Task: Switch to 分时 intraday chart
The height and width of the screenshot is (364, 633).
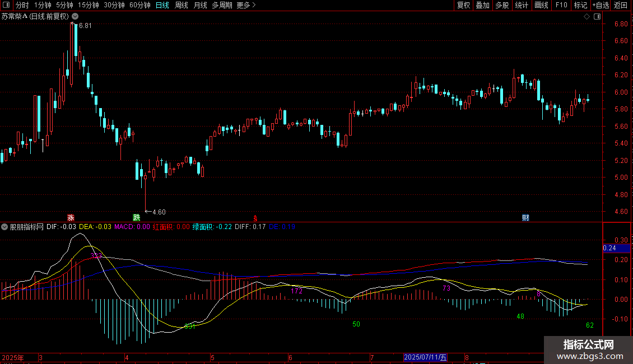Action: (x=22, y=5)
